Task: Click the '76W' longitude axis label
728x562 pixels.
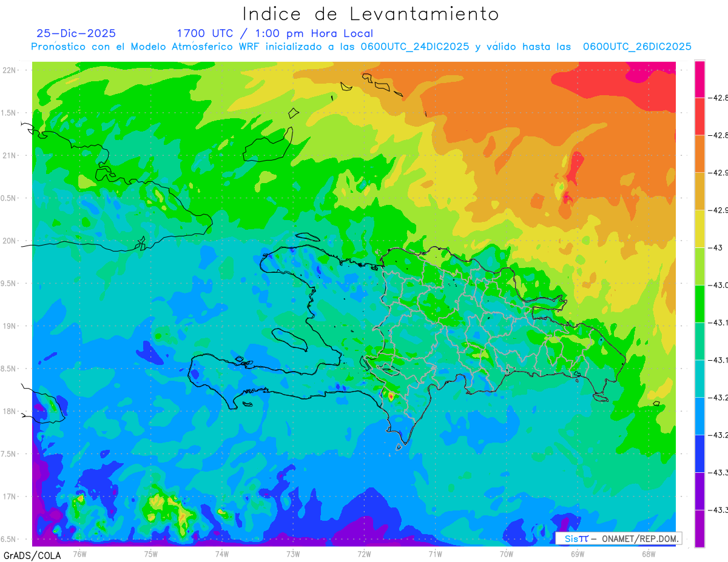Action: (79, 554)
